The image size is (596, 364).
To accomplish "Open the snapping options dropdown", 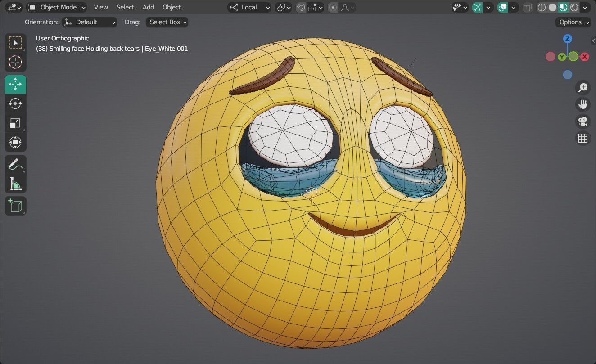I will 315,7.
